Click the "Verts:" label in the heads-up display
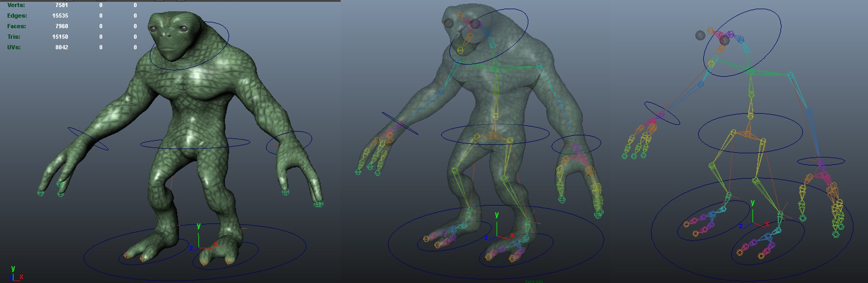The width and height of the screenshot is (868, 283). pos(16,5)
